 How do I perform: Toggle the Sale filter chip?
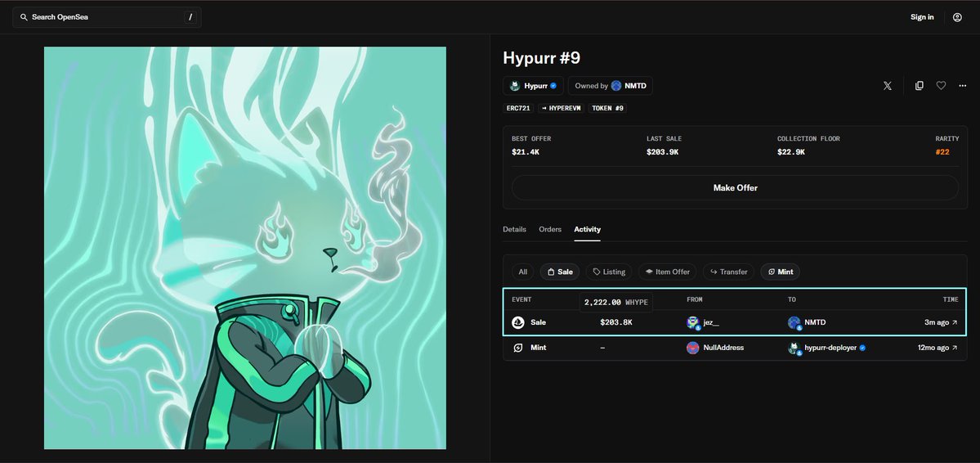coord(560,272)
